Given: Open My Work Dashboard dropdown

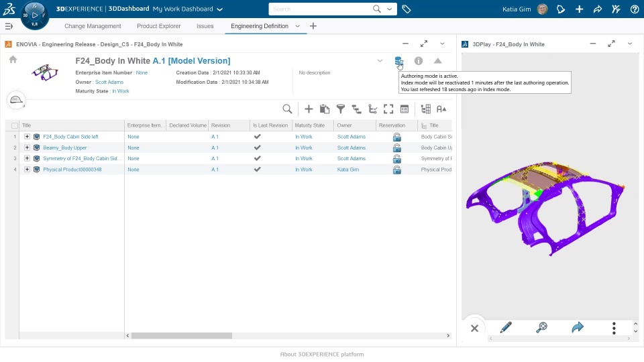Looking at the screenshot, I should tap(220, 9).
